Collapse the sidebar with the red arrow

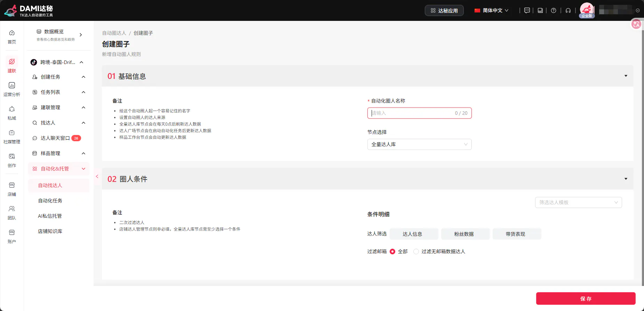97,176
